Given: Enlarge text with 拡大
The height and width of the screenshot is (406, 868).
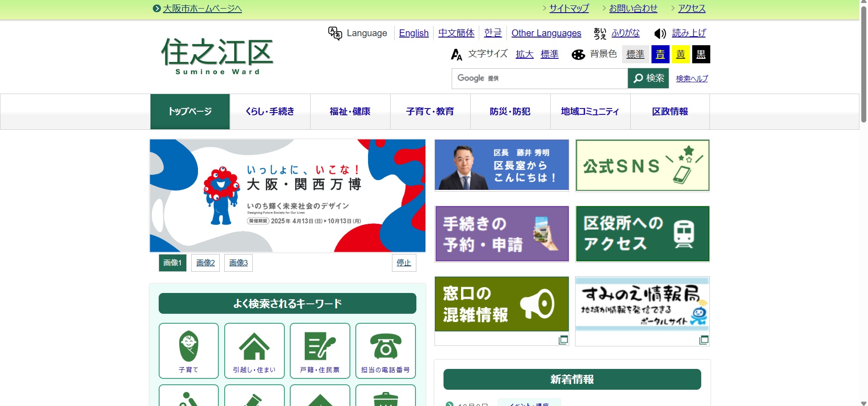Looking at the screenshot, I should 525,54.
